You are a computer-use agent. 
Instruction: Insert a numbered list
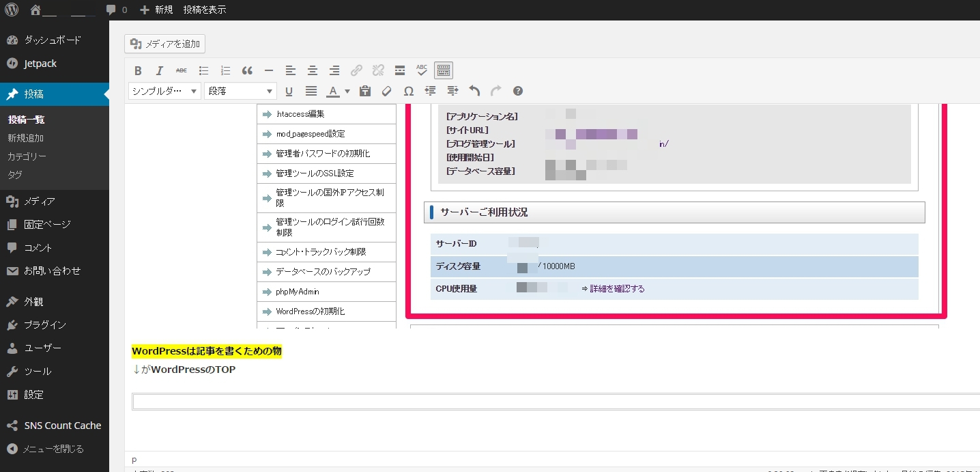[225, 70]
